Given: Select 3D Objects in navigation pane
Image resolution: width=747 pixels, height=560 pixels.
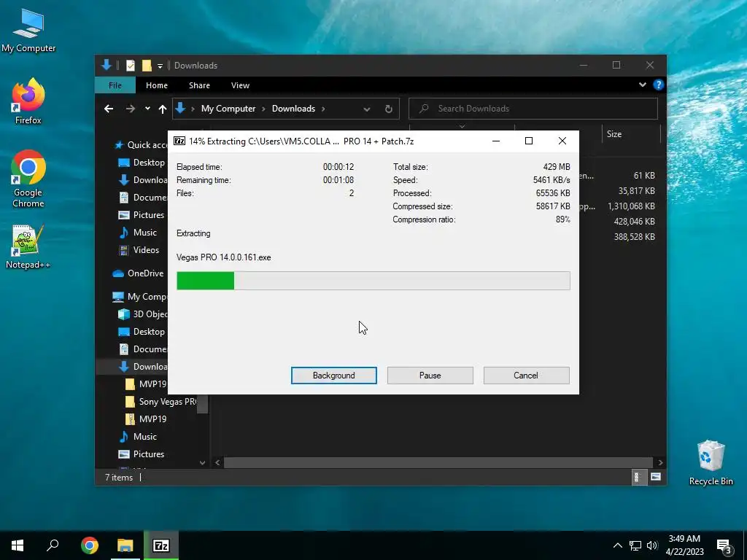Looking at the screenshot, I should 143,314.
